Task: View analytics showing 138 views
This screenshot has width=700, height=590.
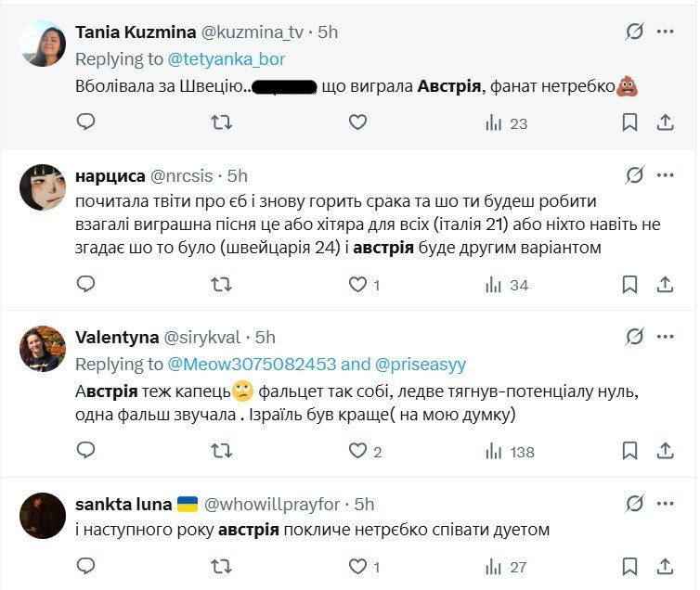Action: (510, 452)
